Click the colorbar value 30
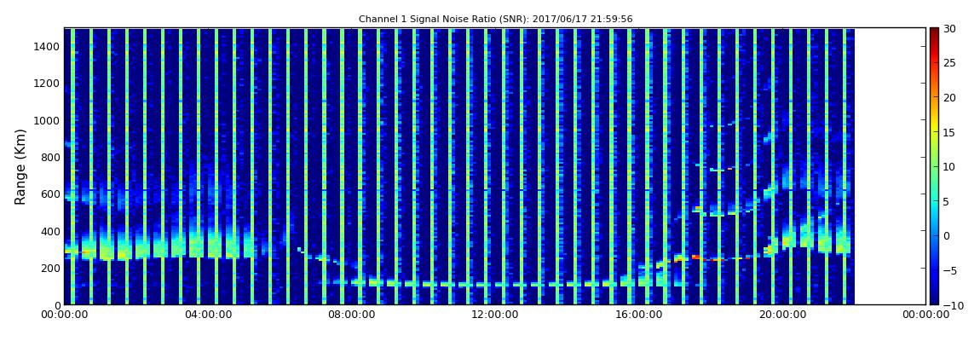 (x=949, y=28)
